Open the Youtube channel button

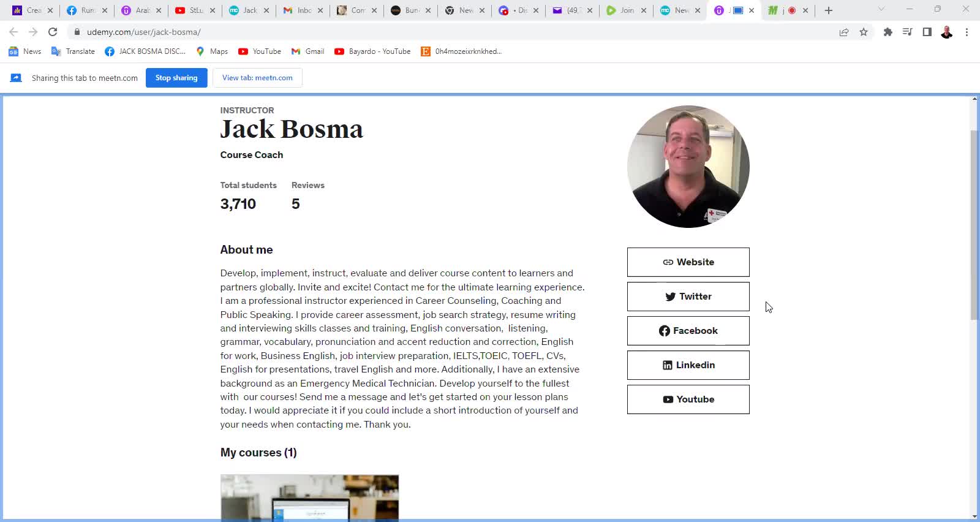688,399
